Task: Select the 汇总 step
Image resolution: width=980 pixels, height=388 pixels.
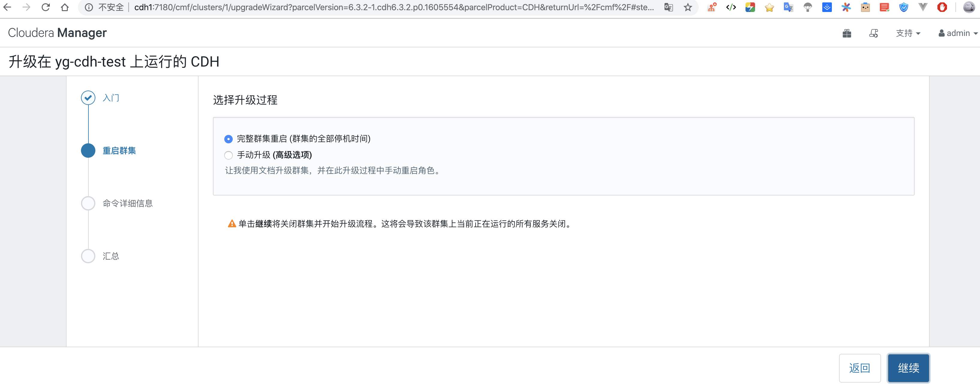Action: point(88,256)
